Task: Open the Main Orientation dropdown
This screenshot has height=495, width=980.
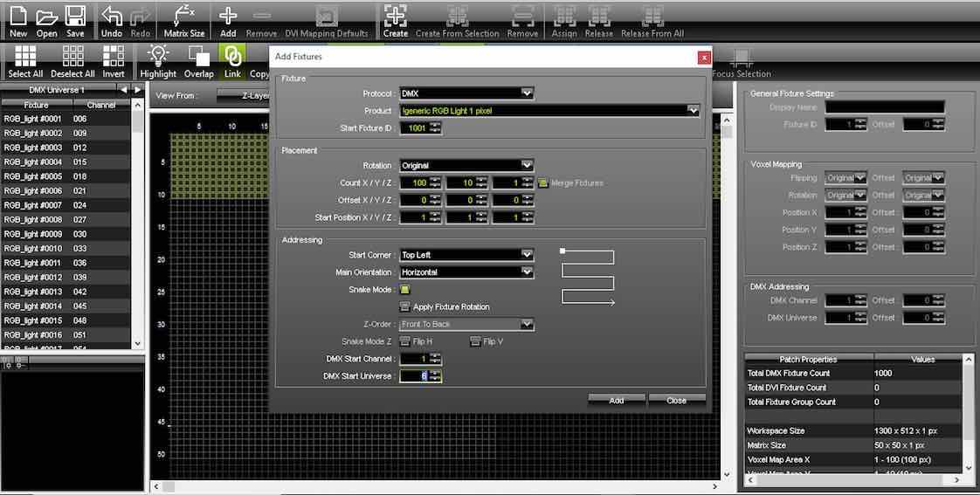Action: (466, 272)
